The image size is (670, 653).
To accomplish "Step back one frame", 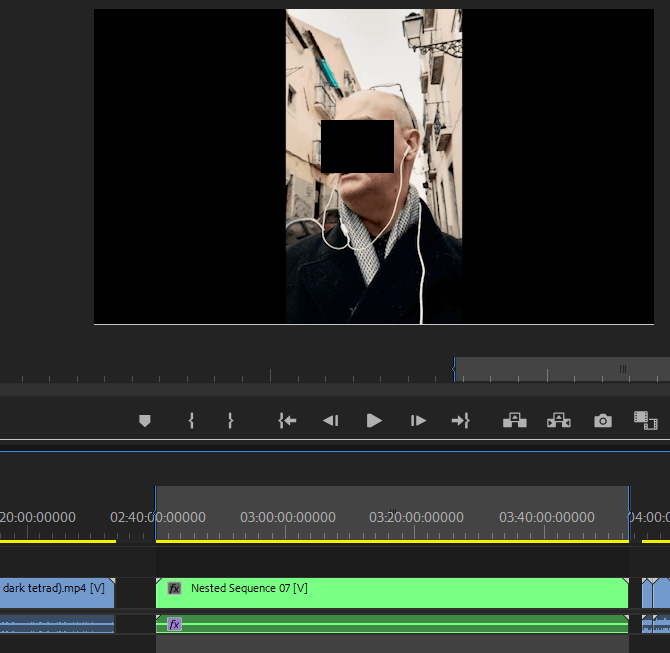I will tap(330, 421).
